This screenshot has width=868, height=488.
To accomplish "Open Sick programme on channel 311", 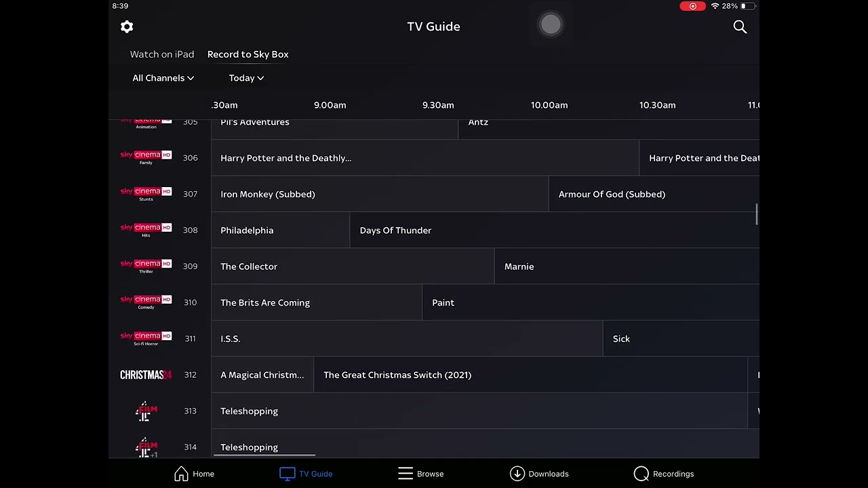I will click(x=682, y=339).
